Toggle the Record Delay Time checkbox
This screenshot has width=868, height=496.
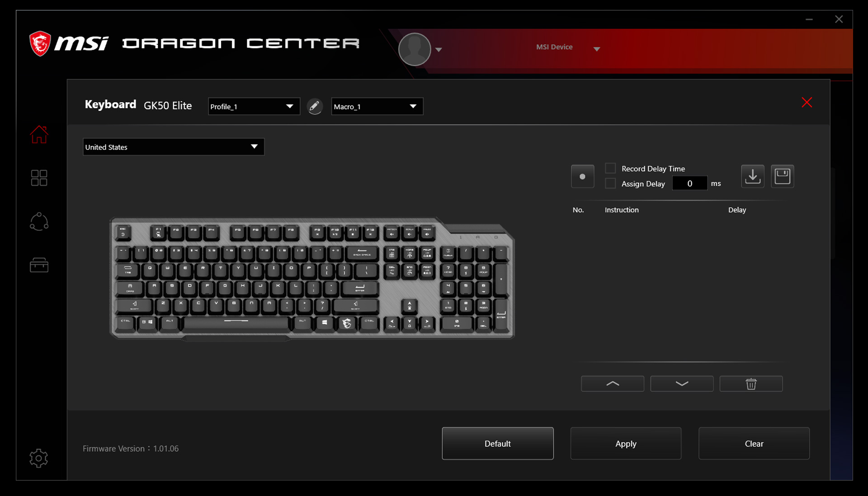pyautogui.click(x=611, y=168)
